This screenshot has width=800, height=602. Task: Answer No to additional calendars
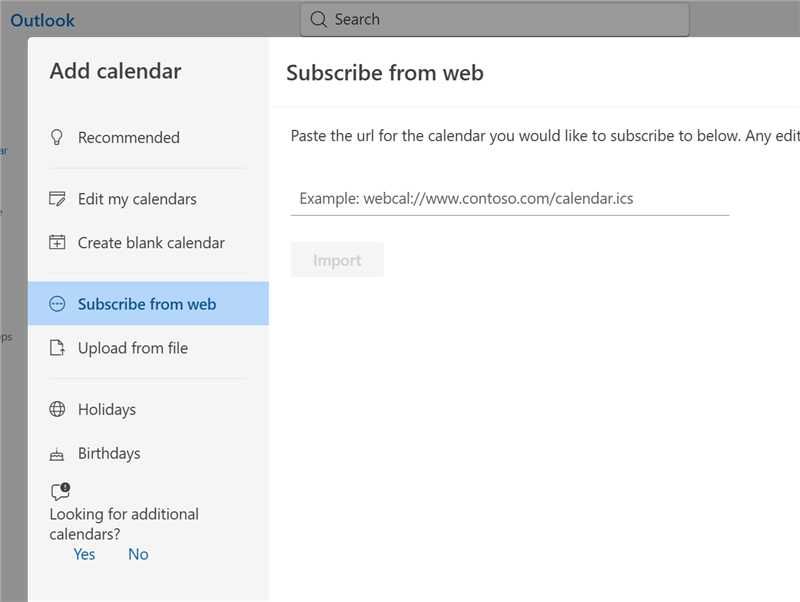click(138, 554)
